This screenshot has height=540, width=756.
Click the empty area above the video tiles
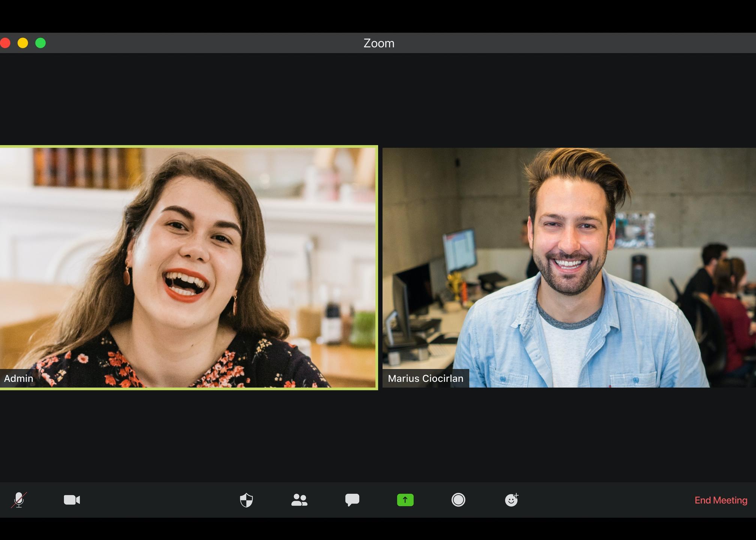point(378,99)
